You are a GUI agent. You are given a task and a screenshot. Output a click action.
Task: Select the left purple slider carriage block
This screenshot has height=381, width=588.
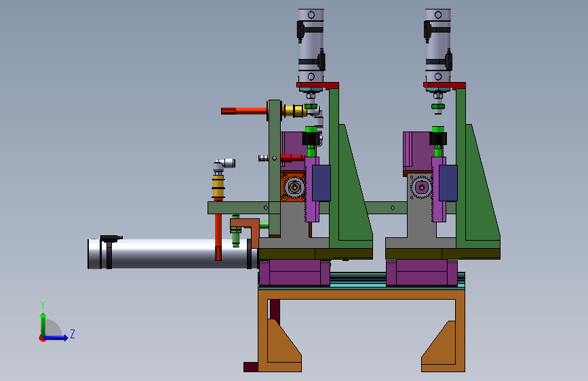(295, 273)
